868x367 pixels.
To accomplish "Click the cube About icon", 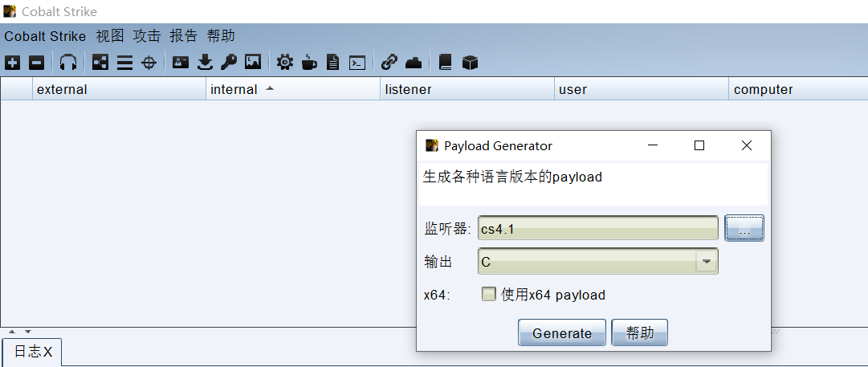I will (470, 63).
